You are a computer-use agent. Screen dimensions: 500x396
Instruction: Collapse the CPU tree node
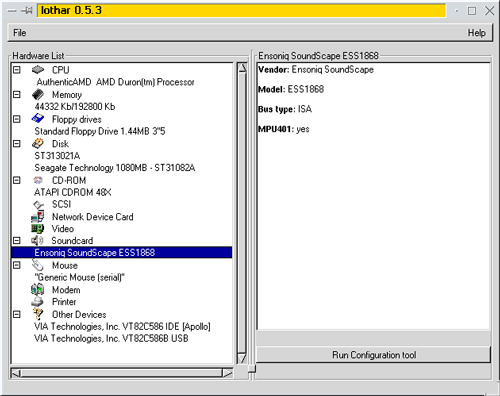17,70
